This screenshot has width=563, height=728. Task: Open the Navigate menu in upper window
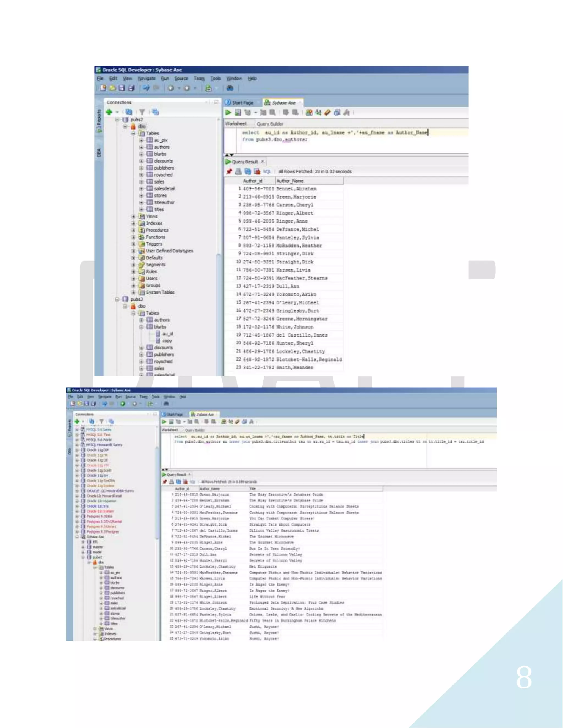point(147,79)
